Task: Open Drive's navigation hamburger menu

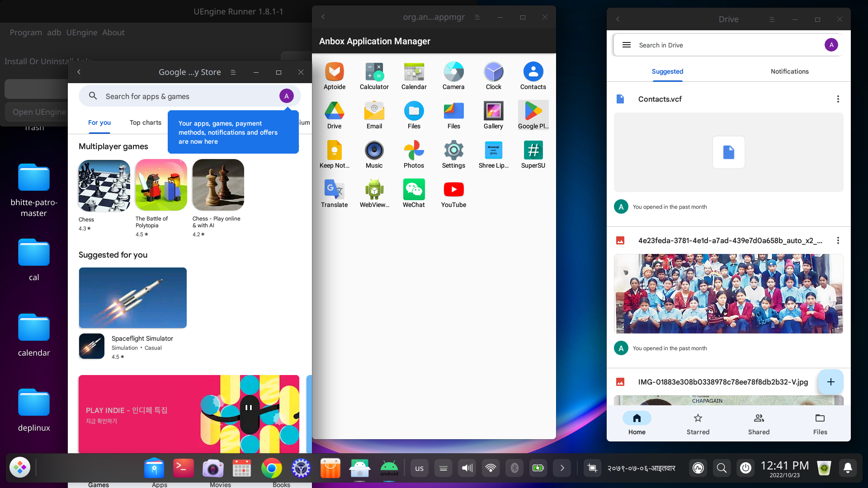Action: (627, 45)
